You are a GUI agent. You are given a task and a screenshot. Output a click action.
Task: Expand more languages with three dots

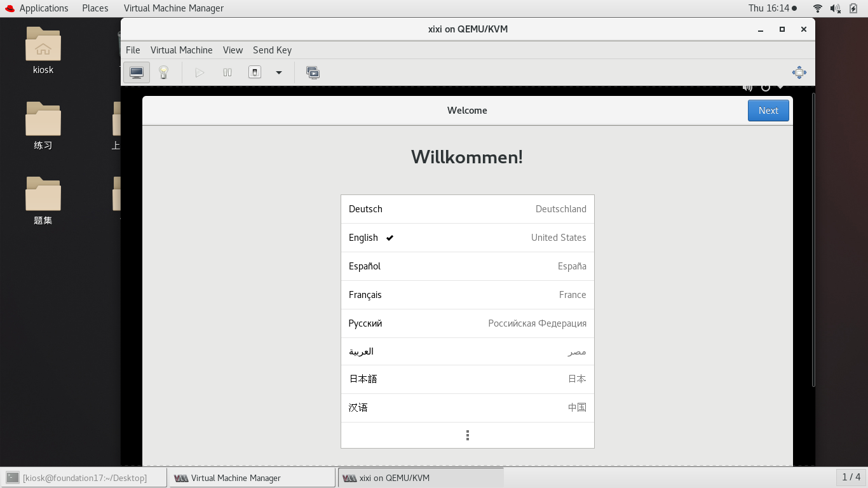tap(468, 435)
